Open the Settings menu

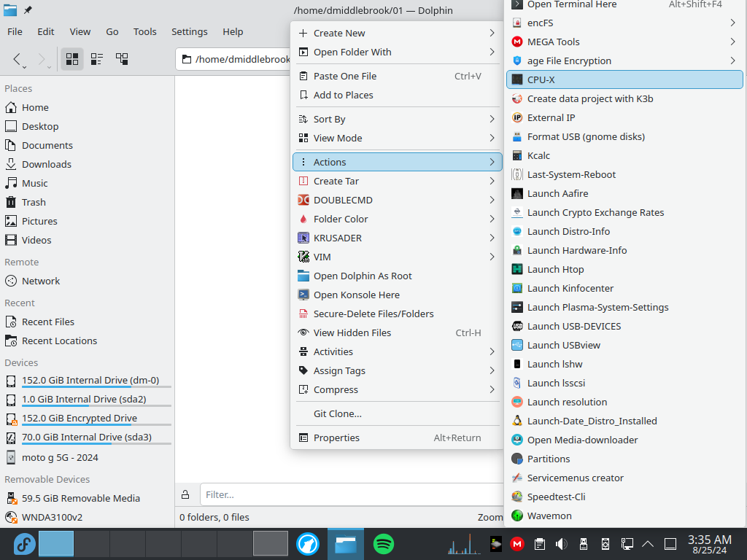pos(190,31)
